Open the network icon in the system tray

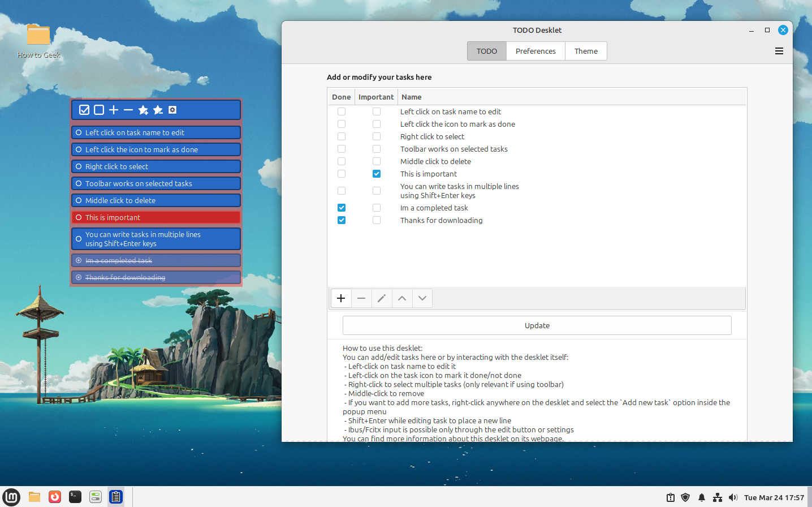click(718, 497)
